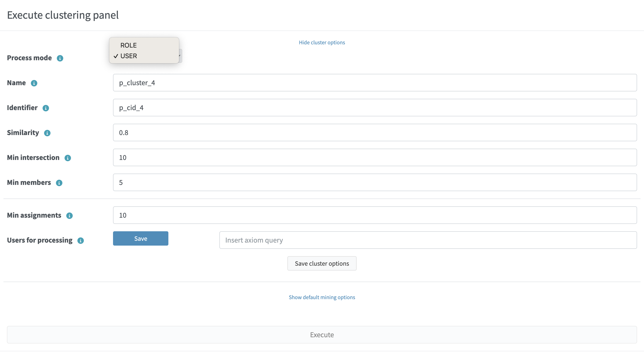Click info icon next to Min assignments
This screenshot has height=361, width=644.
tap(69, 216)
